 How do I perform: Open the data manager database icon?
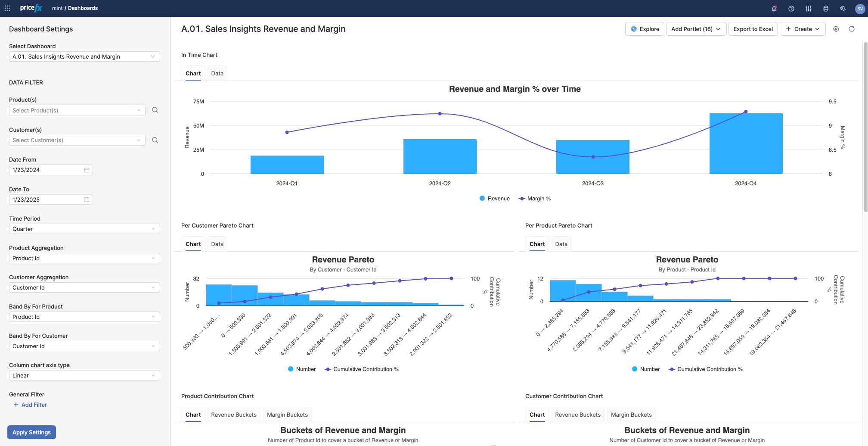[x=826, y=8]
